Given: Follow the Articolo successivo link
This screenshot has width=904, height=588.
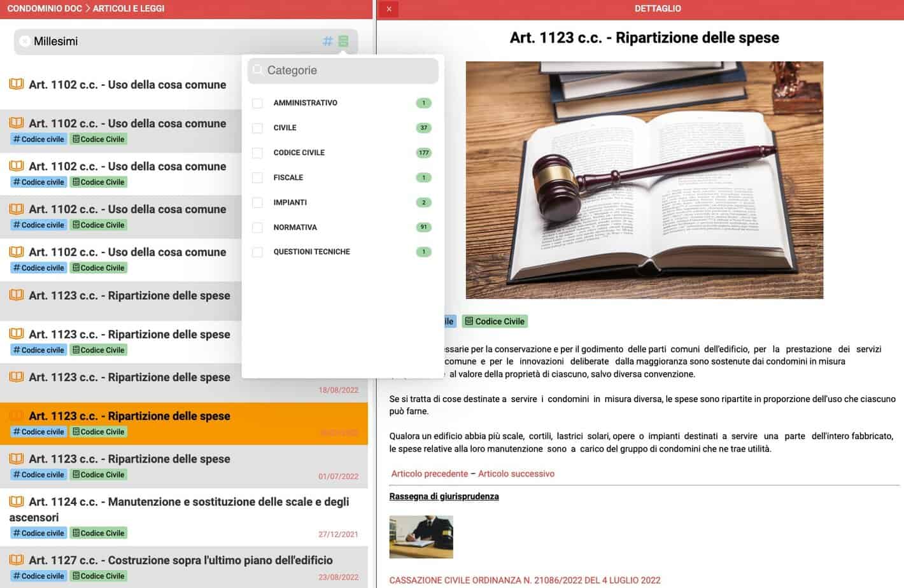Looking at the screenshot, I should pyautogui.click(x=516, y=473).
